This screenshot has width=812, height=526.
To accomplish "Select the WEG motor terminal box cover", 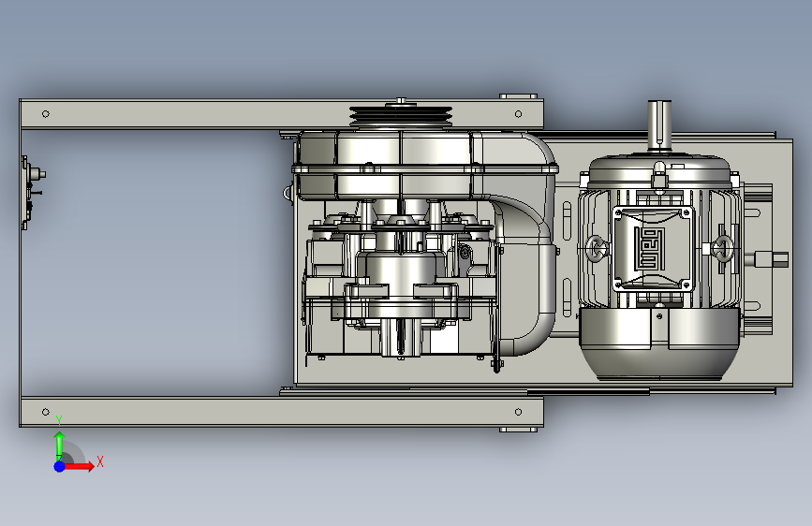I will point(653,249).
